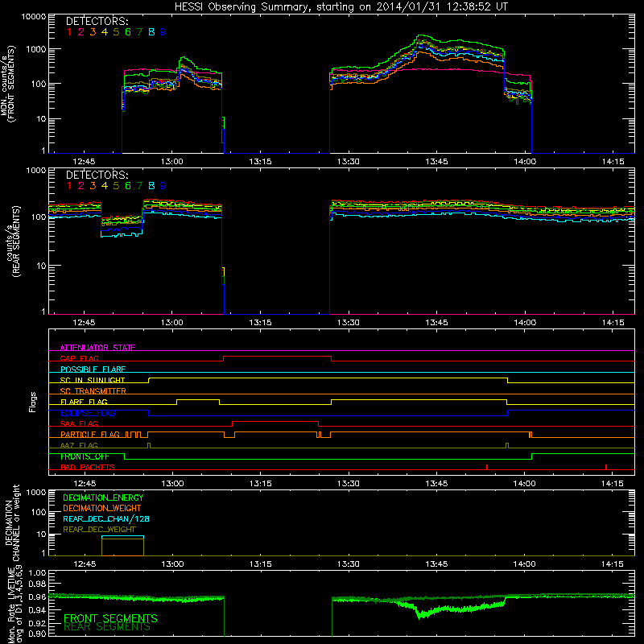Click 12:45 tick under rear segments plot
This screenshot has height=644, width=644.
[x=84, y=323]
